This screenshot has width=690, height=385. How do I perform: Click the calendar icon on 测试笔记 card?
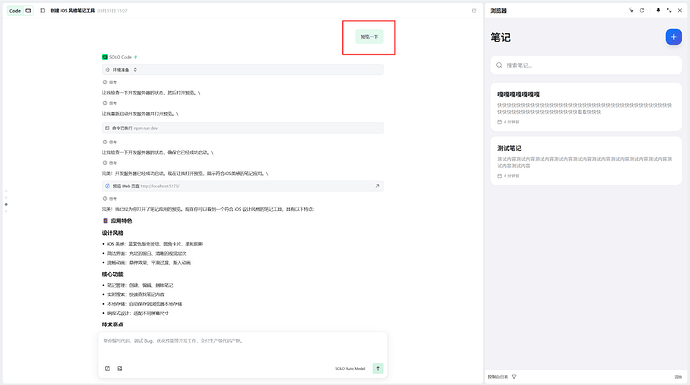pyautogui.click(x=499, y=176)
